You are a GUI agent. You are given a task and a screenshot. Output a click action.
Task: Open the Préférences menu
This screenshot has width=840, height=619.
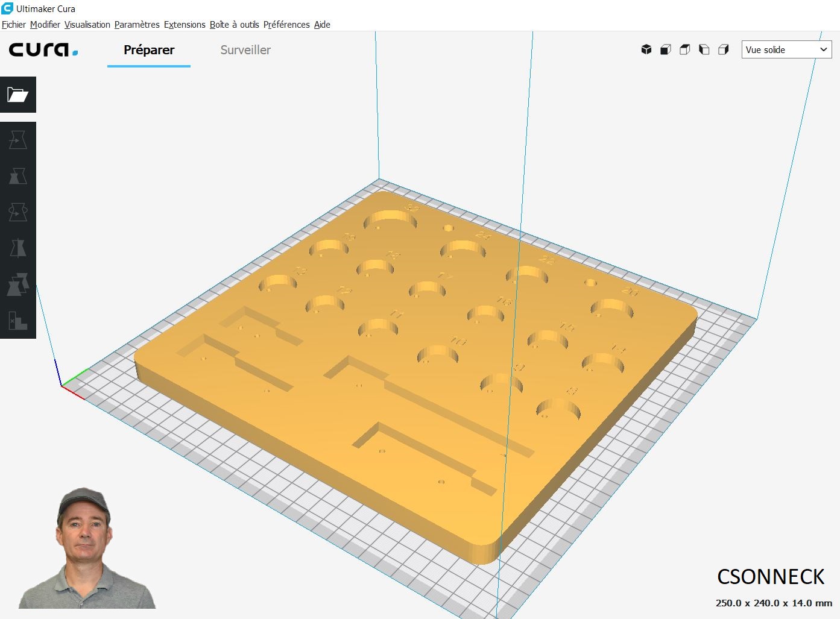tap(286, 25)
